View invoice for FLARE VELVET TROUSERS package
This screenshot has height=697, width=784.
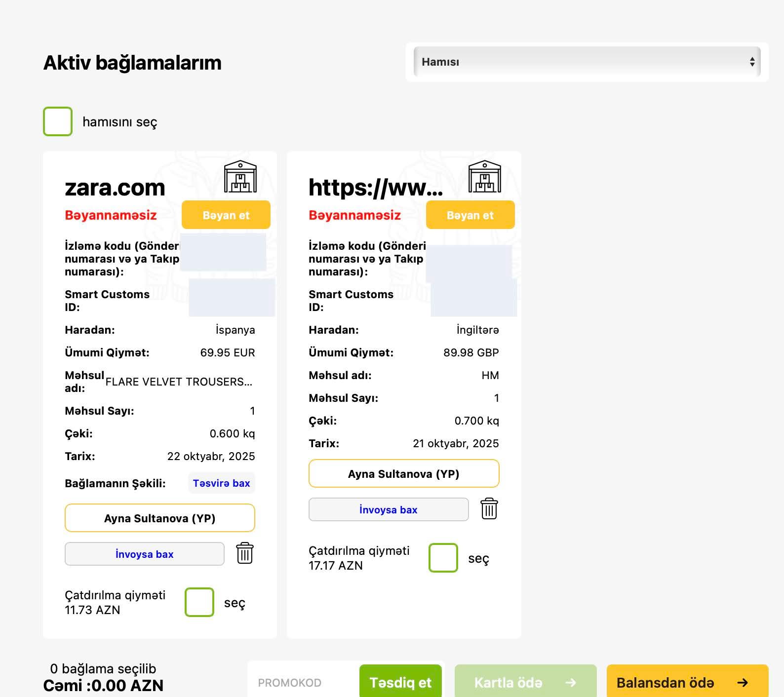144,554
